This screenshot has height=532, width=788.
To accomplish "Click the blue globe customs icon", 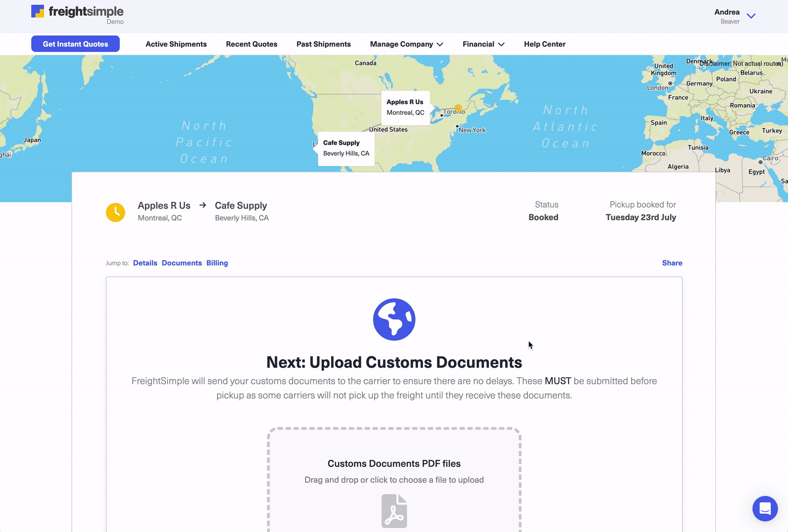I will pos(394,319).
